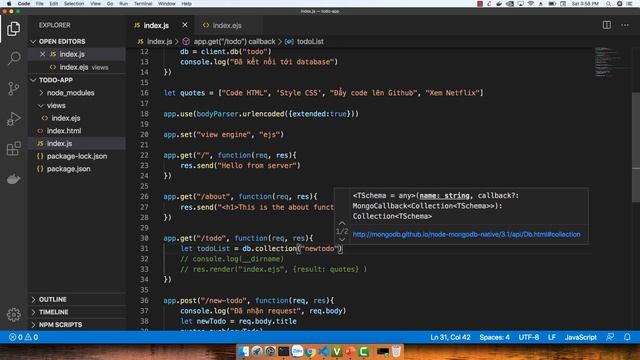Viewport: 640px width, 360px height.
Task: Click the notifications bell in status bar
Action: [627, 337]
